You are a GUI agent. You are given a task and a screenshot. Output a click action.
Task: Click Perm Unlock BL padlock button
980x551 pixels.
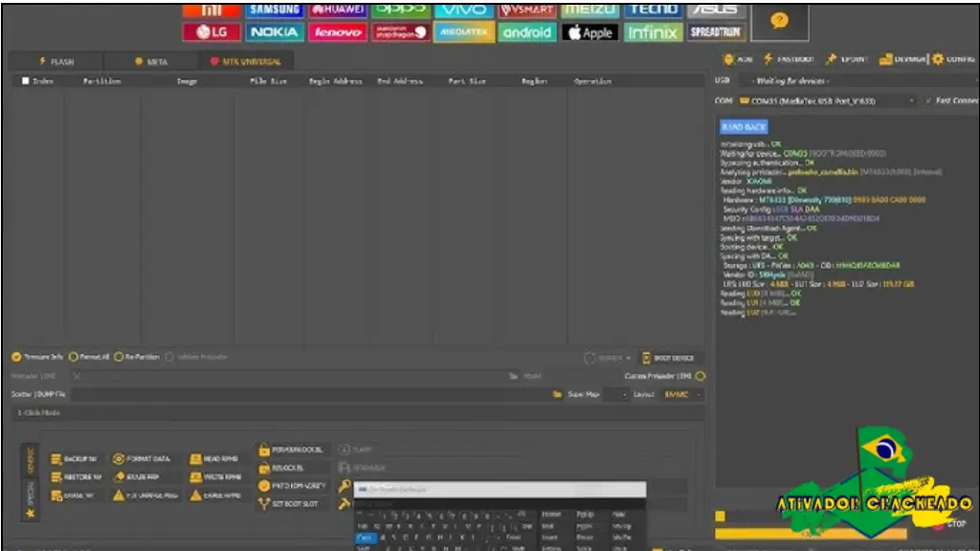pyautogui.click(x=291, y=450)
